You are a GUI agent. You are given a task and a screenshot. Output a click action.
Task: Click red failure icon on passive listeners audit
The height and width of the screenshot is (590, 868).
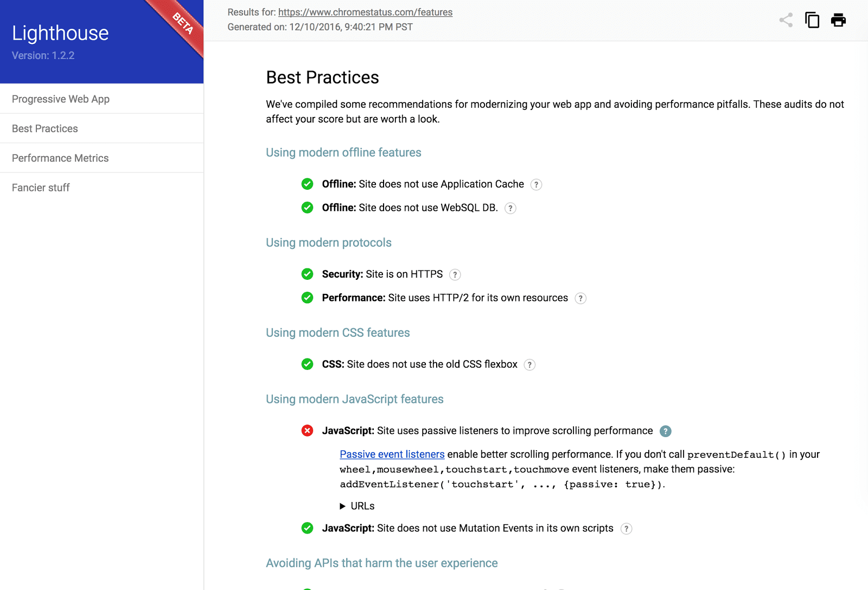pyautogui.click(x=307, y=430)
